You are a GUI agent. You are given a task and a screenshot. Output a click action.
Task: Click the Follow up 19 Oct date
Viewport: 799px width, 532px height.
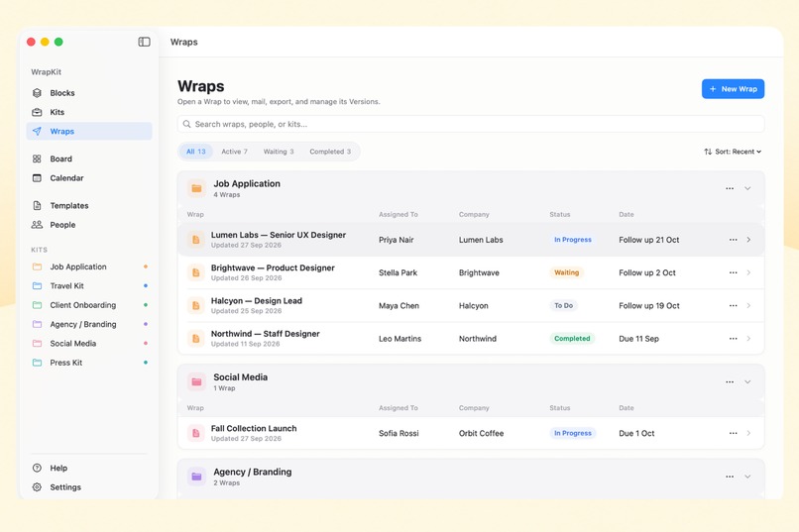coord(649,305)
